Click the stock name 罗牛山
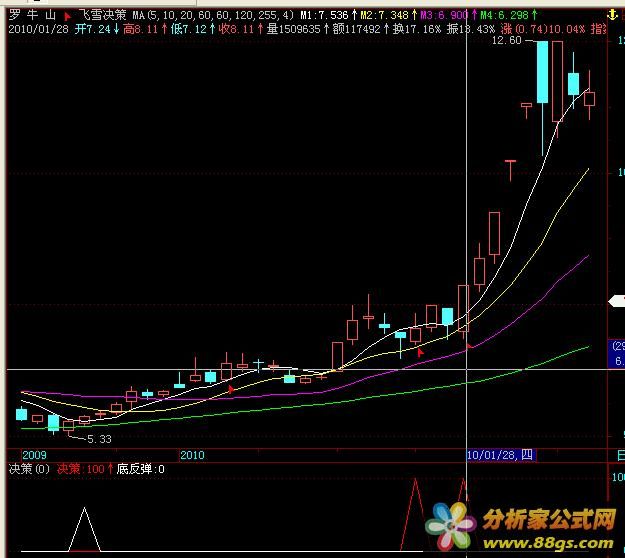The height and width of the screenshot is (558, 625). click(x=30, y=16)
